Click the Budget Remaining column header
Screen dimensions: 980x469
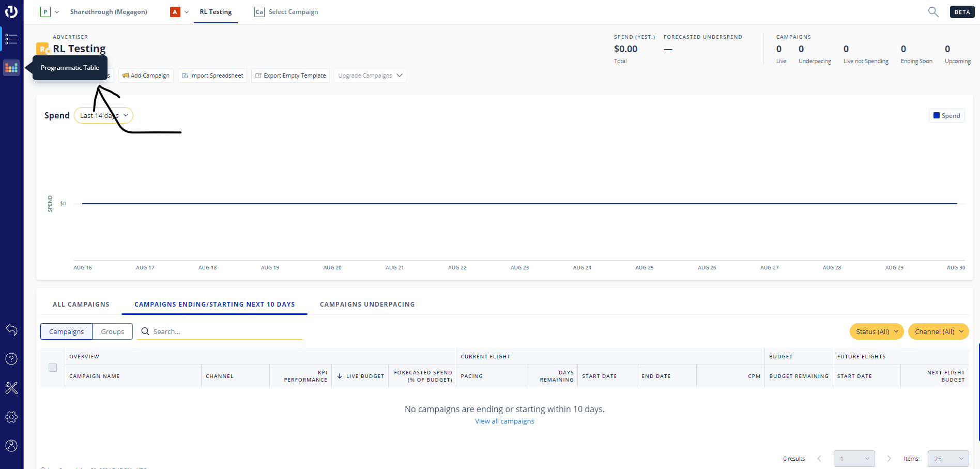(799, 376)
